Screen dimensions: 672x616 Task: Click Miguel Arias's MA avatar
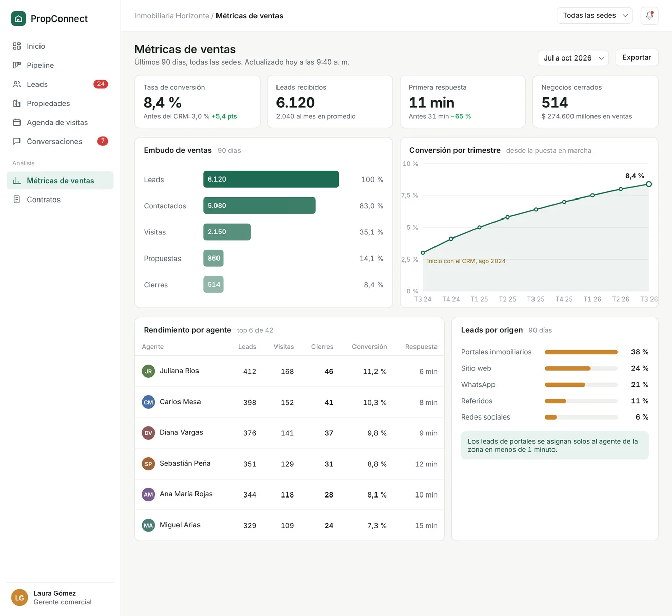pos(148,525)
